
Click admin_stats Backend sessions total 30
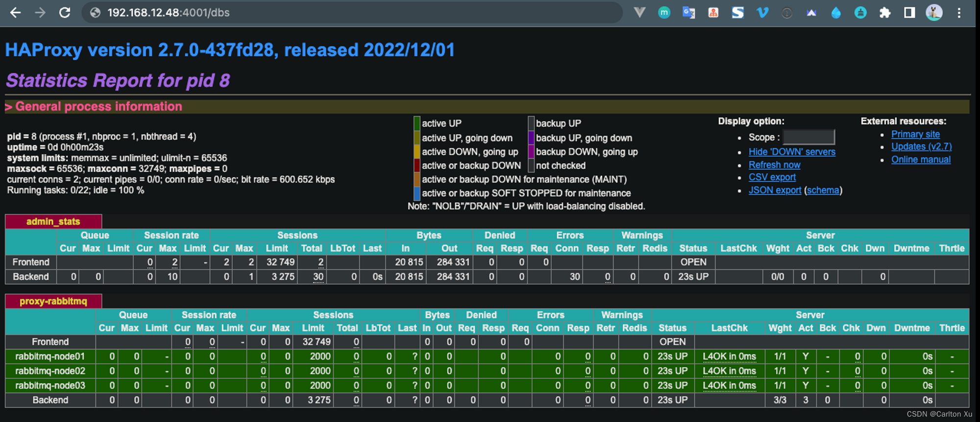click(318, 277)
